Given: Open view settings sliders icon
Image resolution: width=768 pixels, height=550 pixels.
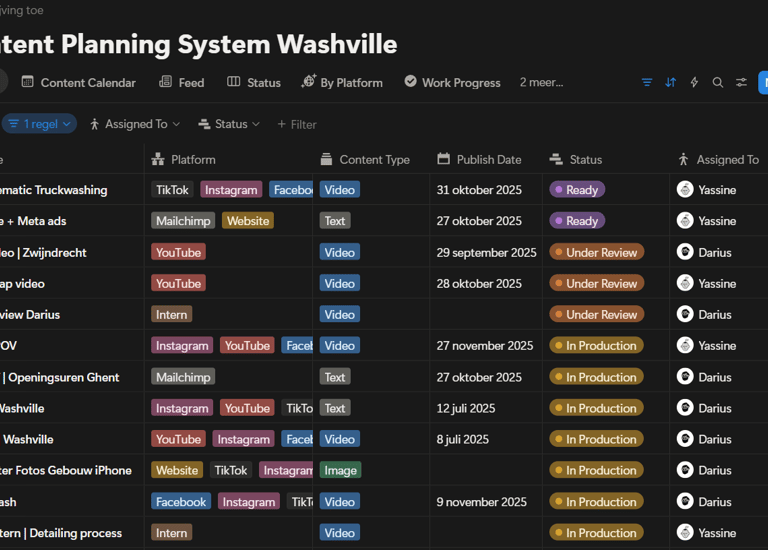Looking at the screenshot, I should pos(742,82).
